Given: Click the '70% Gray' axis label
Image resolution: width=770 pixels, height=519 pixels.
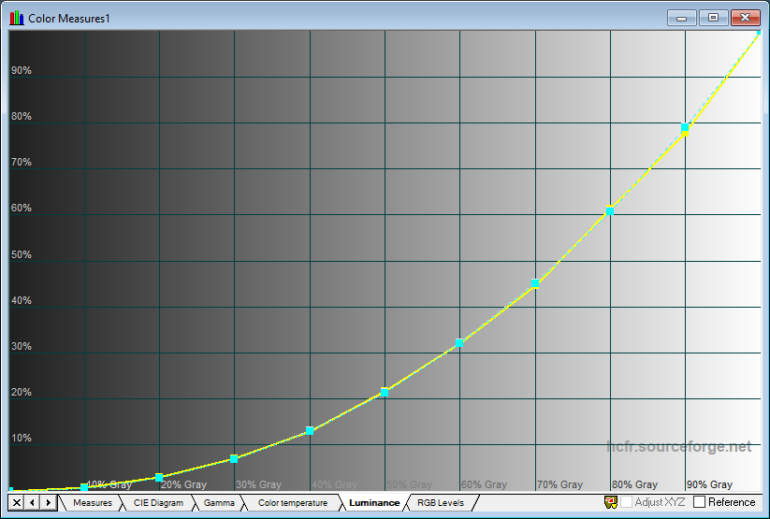Looking at the screenshot, I should pos(559,485).
